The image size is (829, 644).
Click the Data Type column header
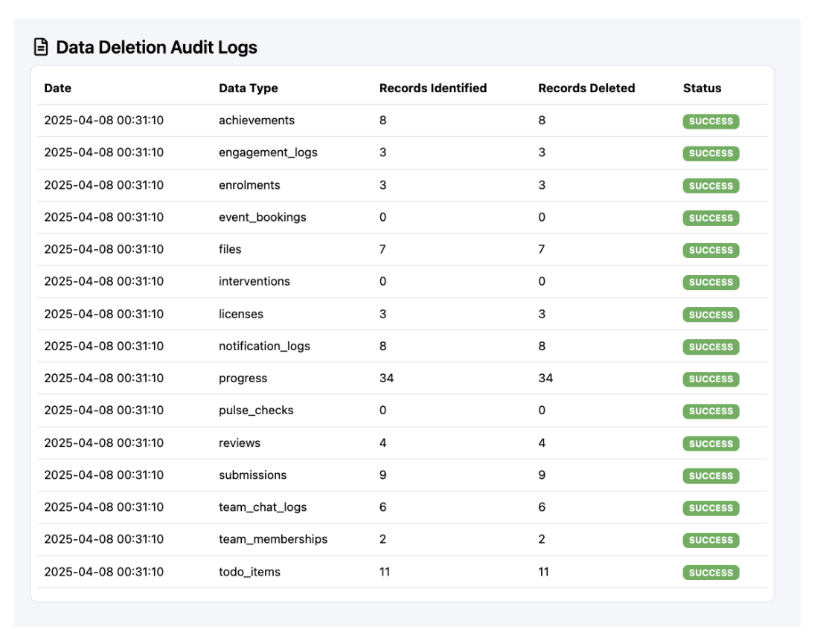[248, 88]
